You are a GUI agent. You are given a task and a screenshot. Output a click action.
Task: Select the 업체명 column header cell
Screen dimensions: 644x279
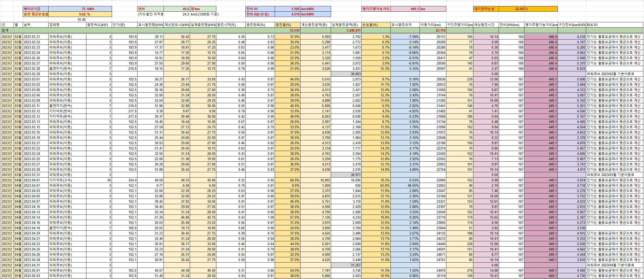[67, 25]
